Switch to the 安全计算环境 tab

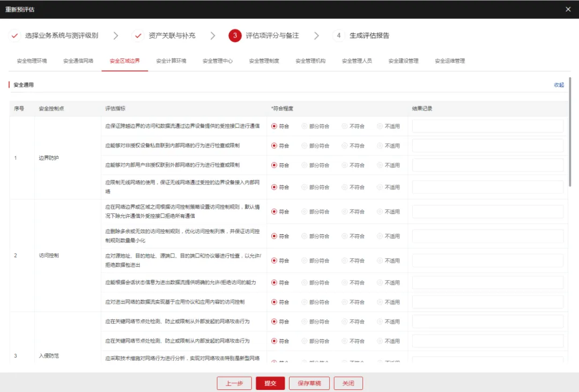point(171,61)
